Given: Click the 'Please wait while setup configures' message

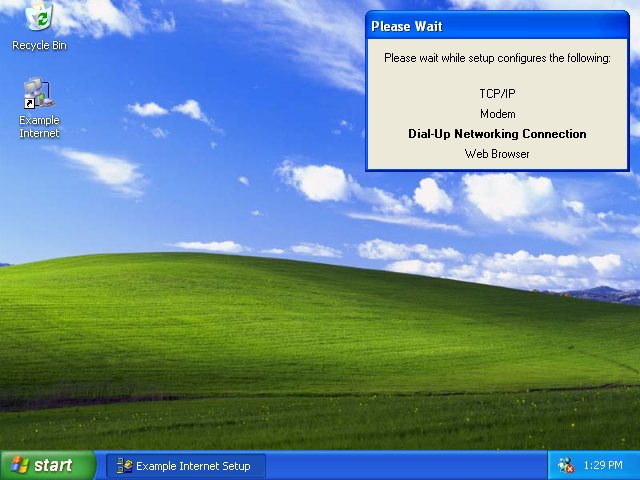Looking at the screenshot, I should [497, 58].
